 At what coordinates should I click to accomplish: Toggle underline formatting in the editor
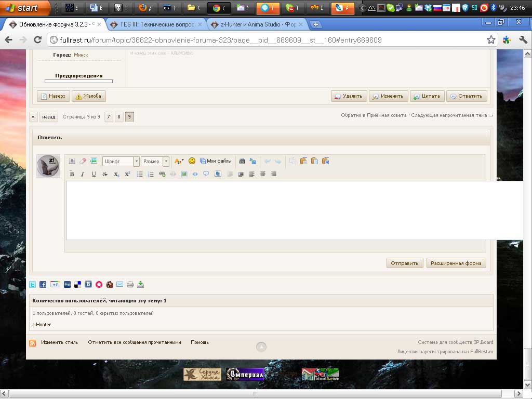(94, 174)
